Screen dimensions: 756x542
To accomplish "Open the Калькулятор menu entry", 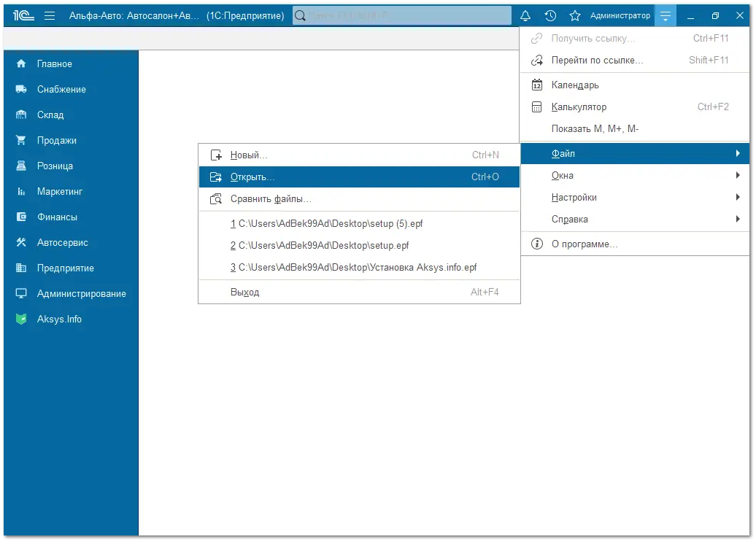I will coord(635,107).
